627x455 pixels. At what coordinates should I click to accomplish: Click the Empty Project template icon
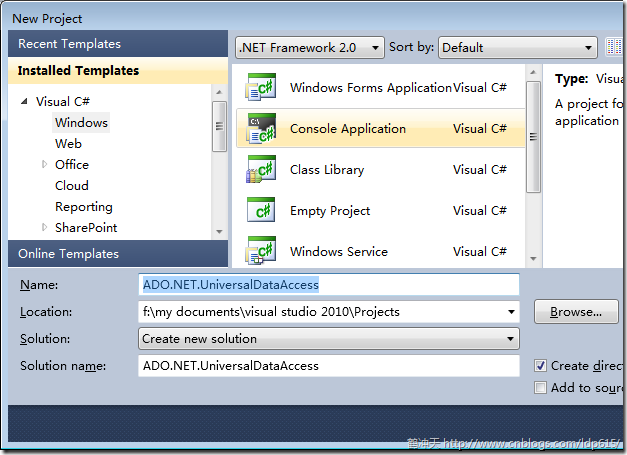click(x=261, y=210)
